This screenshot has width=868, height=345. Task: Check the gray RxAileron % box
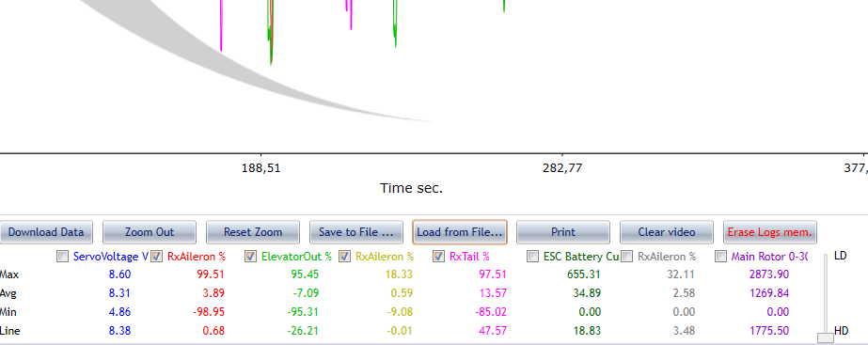point(627,257)
